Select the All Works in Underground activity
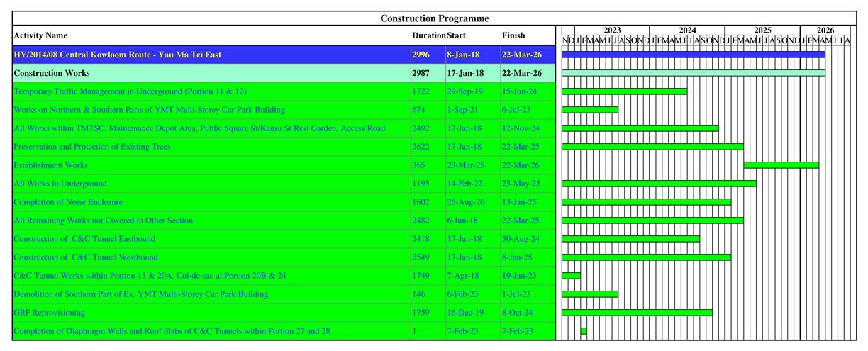The height and width of the screenshot is (351, 868). pyautogui.click(x=60, y=184)
